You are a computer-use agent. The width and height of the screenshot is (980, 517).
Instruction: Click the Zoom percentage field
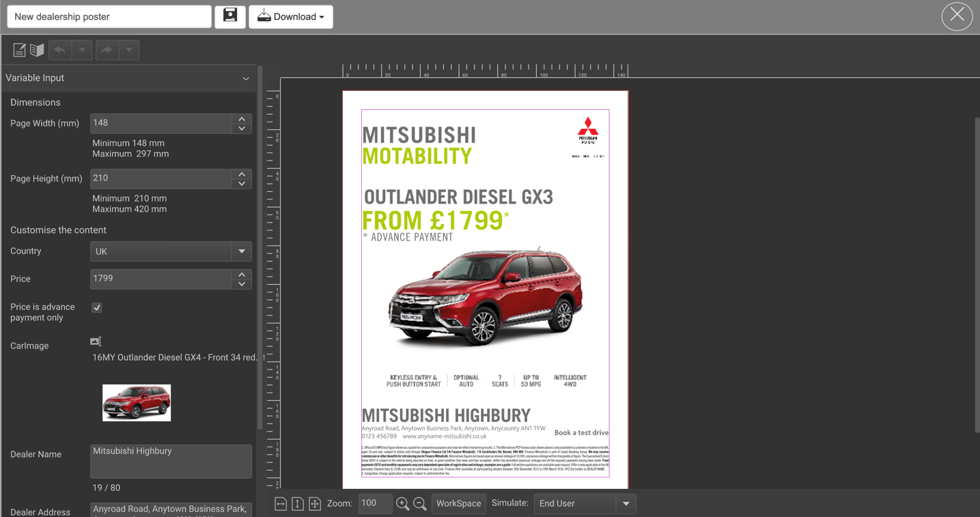pos(375,503)
